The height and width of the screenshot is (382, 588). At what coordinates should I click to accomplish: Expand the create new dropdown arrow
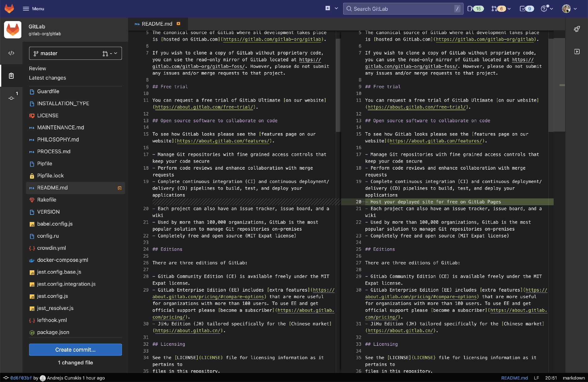[x=336, y=8]
